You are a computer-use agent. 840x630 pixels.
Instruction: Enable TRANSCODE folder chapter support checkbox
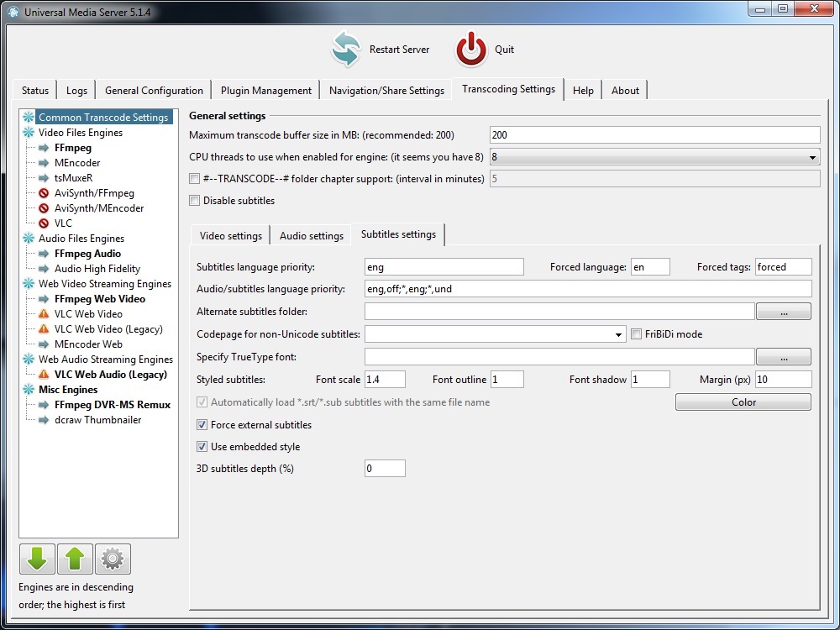[195, 179]
